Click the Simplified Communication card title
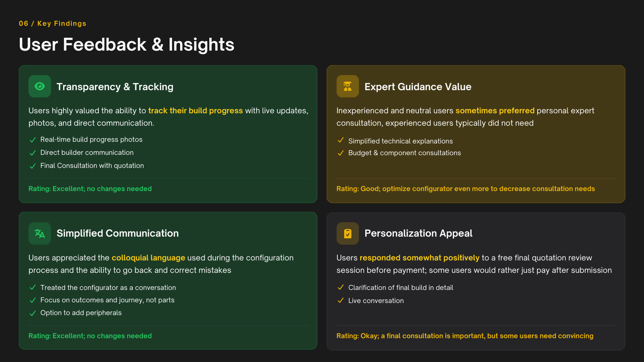The width and height of the screenshot is (644, 362). (117, 233)
